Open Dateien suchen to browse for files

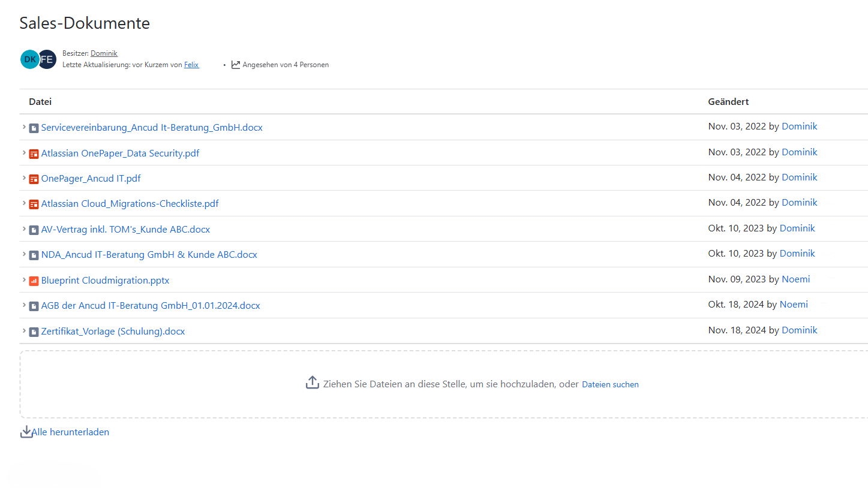click(x=610, y=384)
